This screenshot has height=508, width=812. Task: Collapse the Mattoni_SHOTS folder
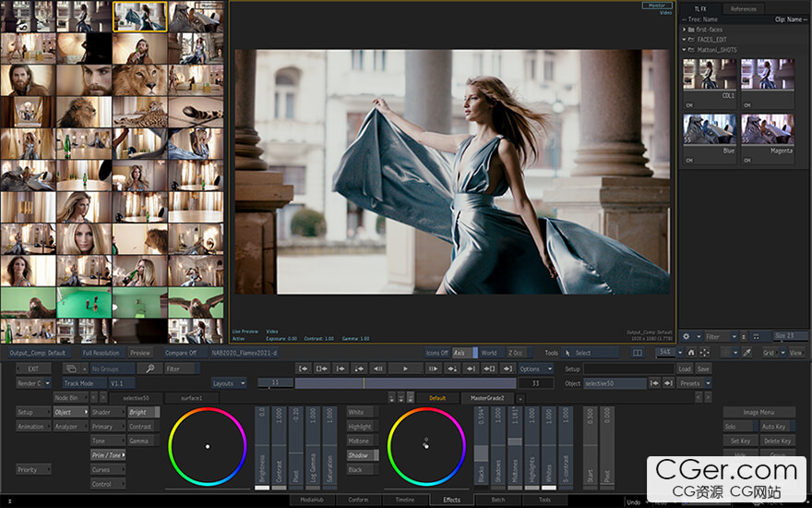pyautogui.click(x=685, y=50)
